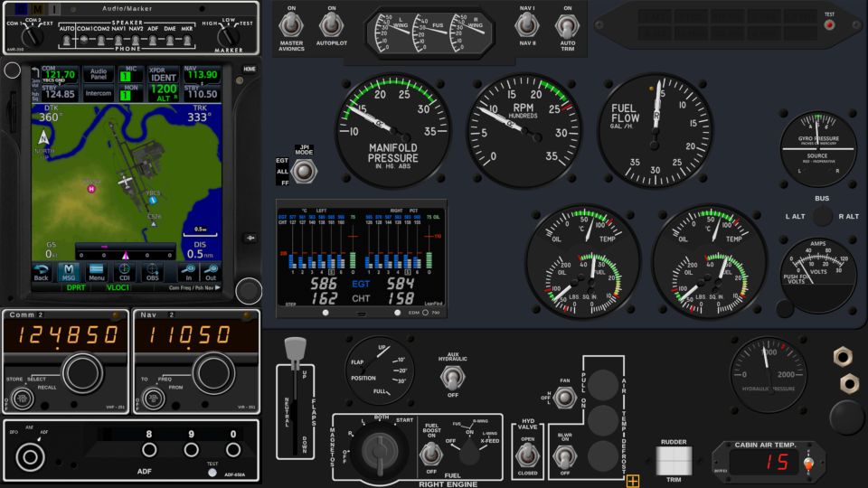Tap the Back icon on the GPS
This screenshot has width=868, height=488.
pyautogui.click(x=42, y=273)
